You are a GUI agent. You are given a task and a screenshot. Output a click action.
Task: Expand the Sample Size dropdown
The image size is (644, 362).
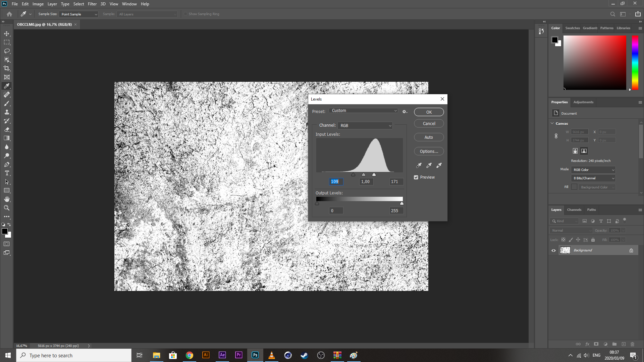79,14
